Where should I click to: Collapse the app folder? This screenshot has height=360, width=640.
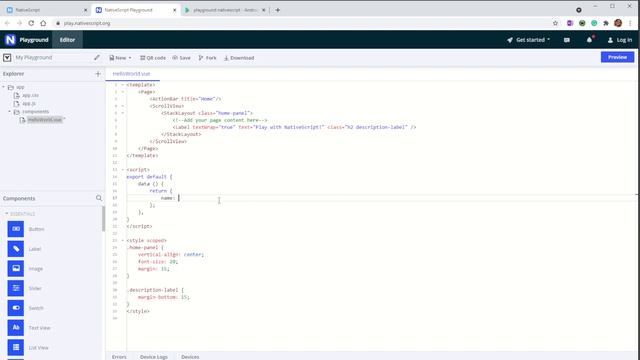4,87
